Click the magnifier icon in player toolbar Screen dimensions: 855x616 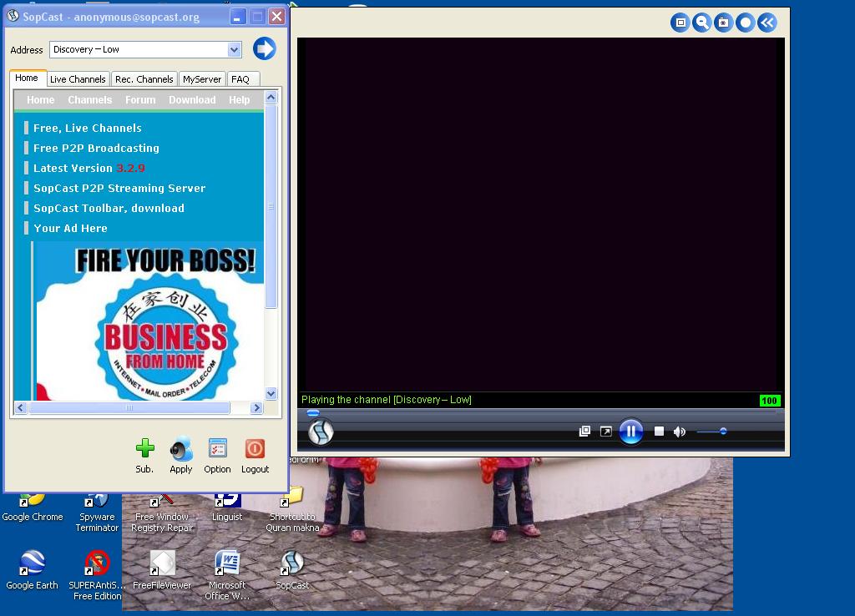[701, 23]
